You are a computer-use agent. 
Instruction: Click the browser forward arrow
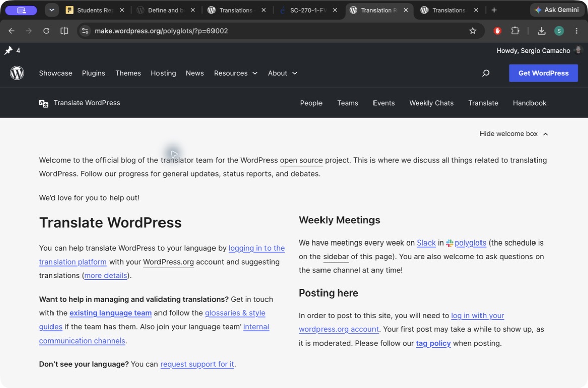coord(29,31)
